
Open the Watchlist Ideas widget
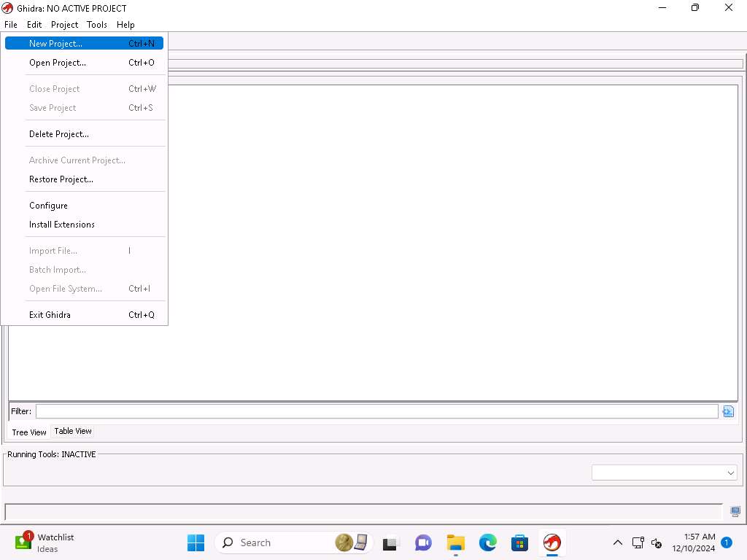point(44,542)
